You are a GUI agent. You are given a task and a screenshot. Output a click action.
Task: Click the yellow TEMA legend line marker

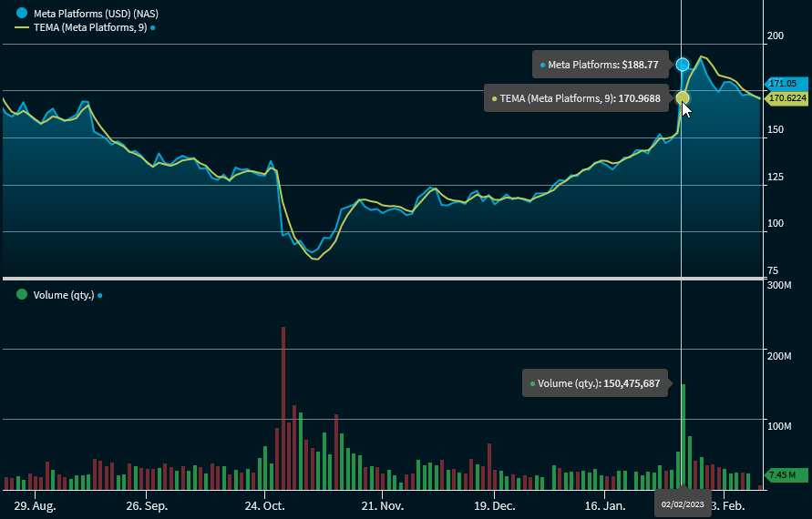pos(22,27)
